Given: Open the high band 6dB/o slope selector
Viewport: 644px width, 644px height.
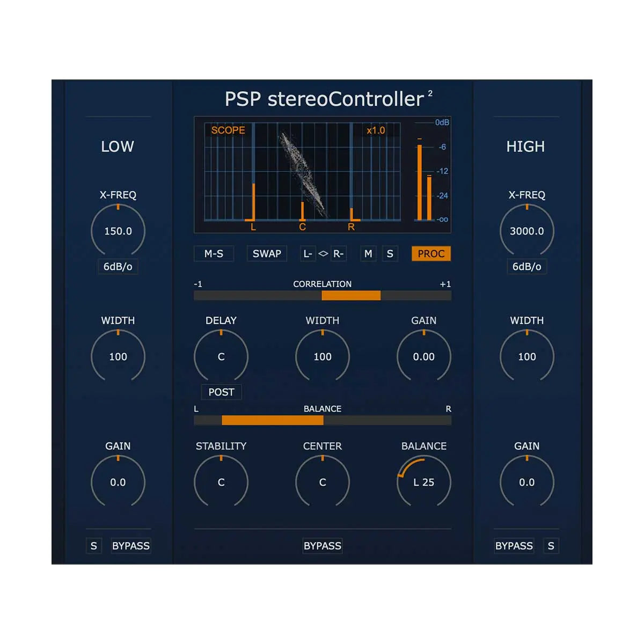Looking at the screenshot, I should click(526, 267).
